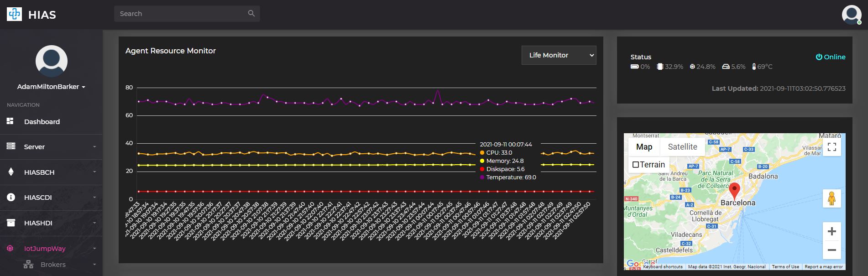Click the Badalona label on the map
Viewport: 868px width, 276px height.
[763, 176]
